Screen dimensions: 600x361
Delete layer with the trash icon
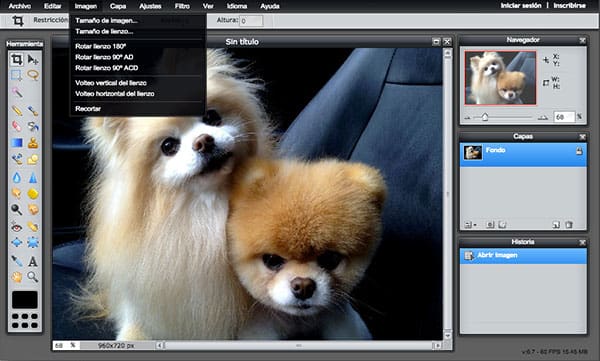pos(569,225)
